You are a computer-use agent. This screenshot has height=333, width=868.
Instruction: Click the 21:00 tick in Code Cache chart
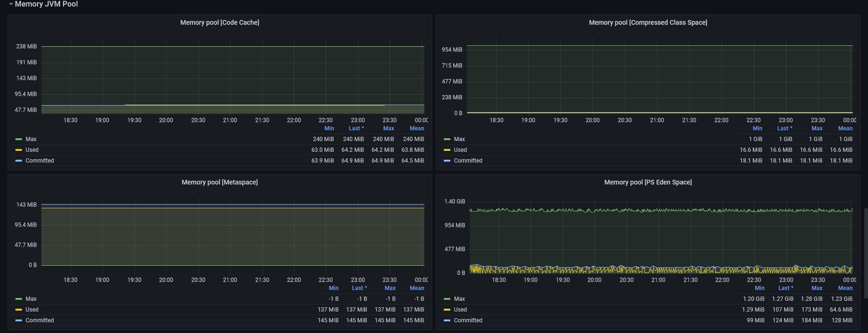point(230,120)
